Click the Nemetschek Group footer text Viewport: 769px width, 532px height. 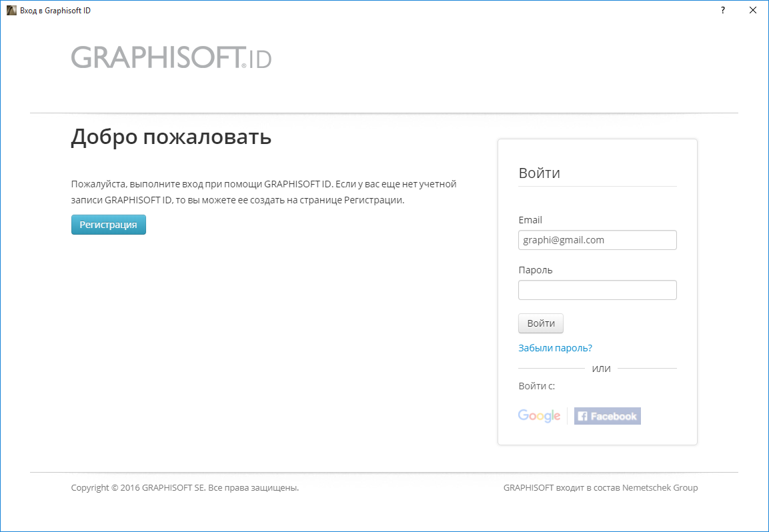coord(660,487)
